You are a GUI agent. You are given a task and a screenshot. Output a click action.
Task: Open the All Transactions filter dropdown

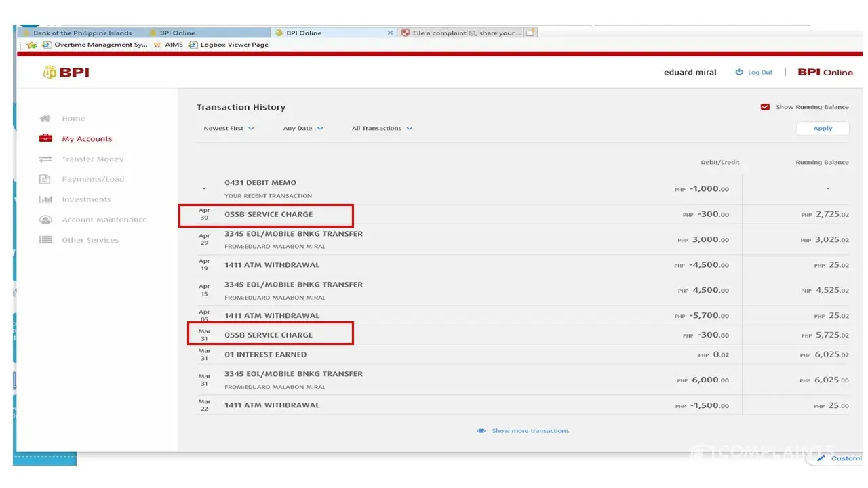pos(382,129)
